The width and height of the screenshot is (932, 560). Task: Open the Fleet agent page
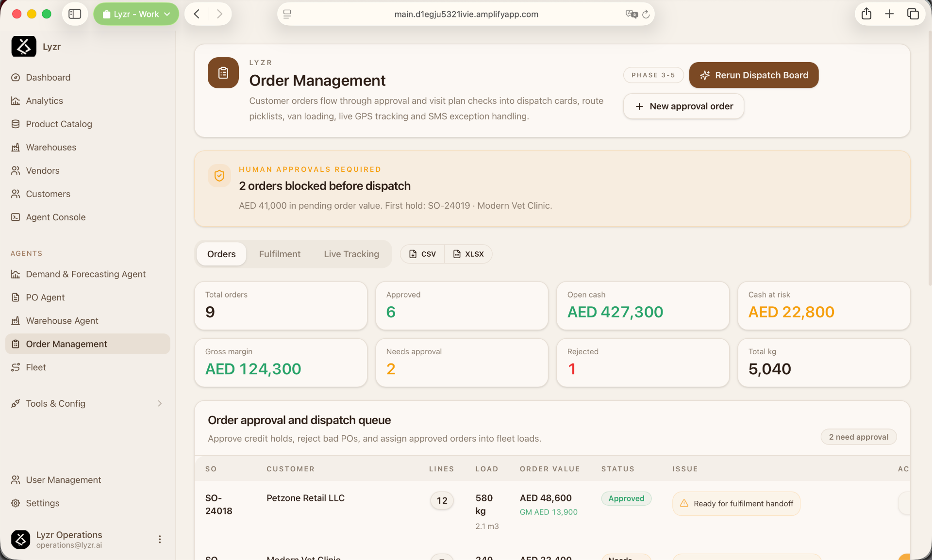point(36,367)
